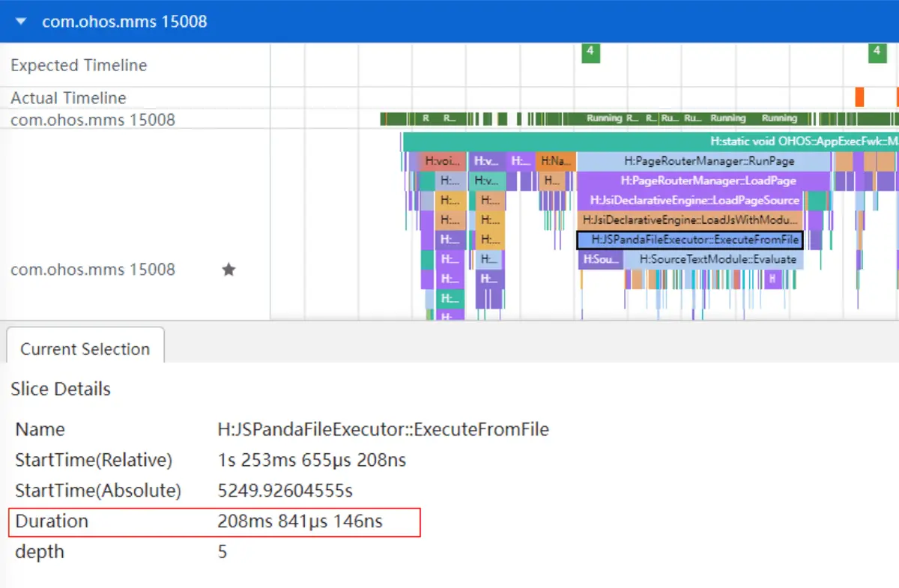Select the small purple 'H' slice below Evaluate
Viewport: 899px width, 588px height.
(772, 279)
